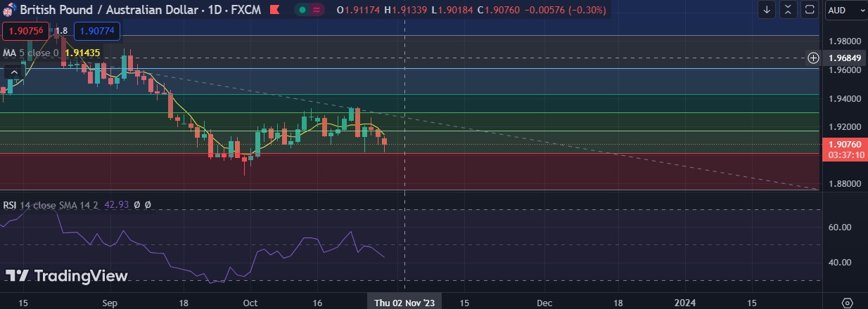Click the TradingView logo
Viewport: 868px width, 309px height.
[68, 276]
